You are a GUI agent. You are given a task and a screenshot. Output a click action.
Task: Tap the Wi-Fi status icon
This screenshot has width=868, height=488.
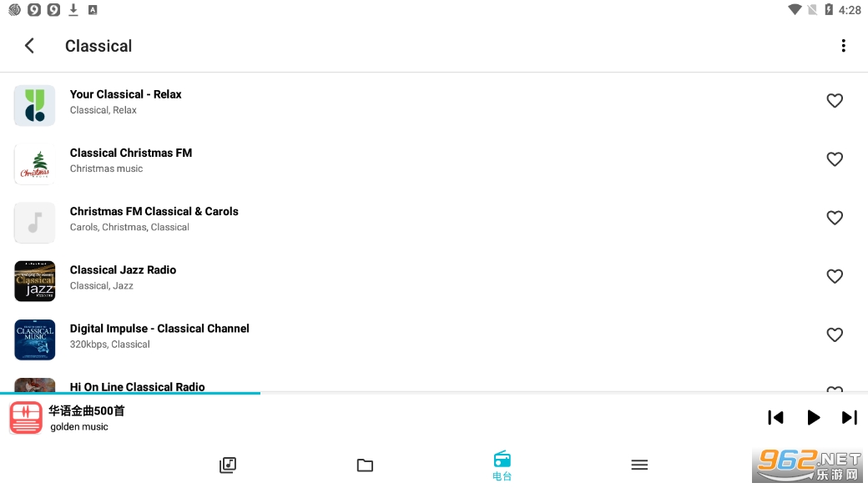pos(795,9)
